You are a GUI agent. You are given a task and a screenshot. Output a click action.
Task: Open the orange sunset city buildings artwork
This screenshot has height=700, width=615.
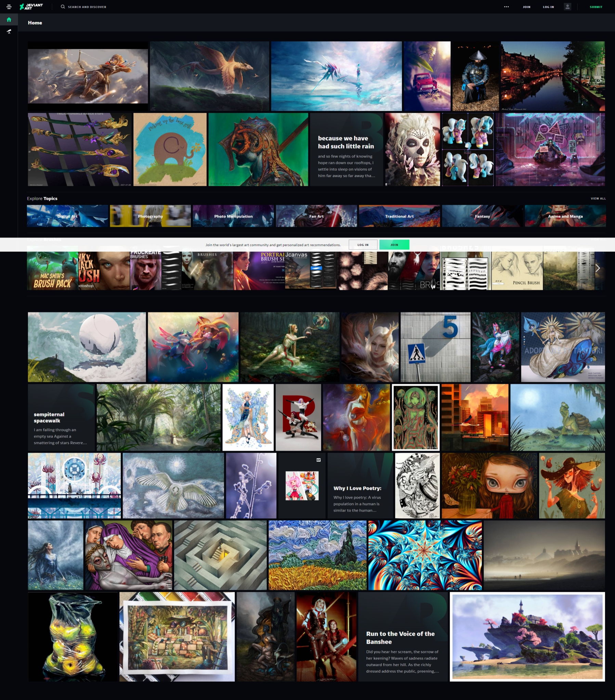coord(475,417)
